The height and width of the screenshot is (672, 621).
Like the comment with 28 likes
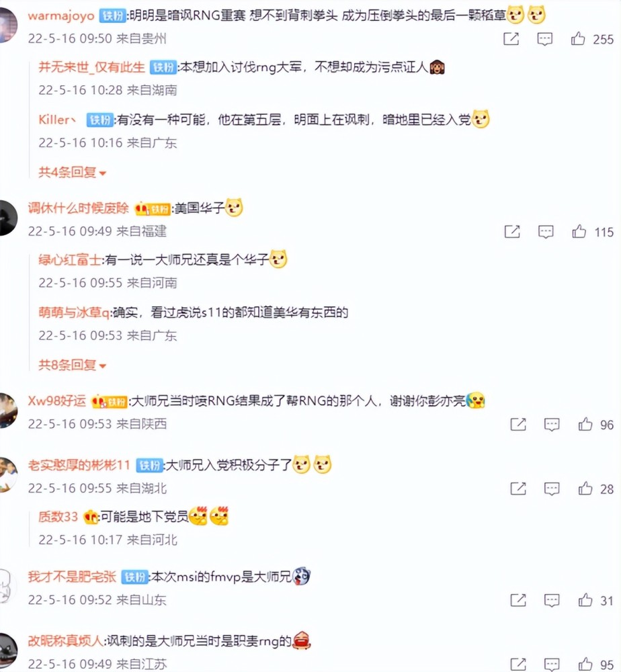pos(585,489)
